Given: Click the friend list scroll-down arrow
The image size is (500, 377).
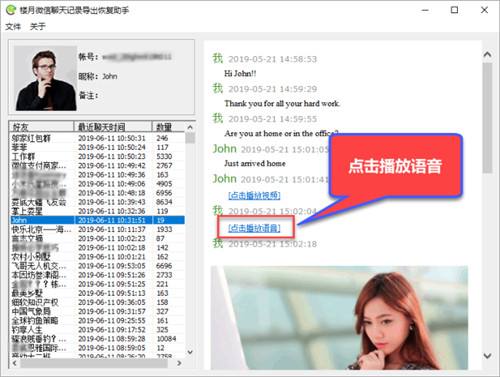Looking at the screenshot, I should (190, 352).
